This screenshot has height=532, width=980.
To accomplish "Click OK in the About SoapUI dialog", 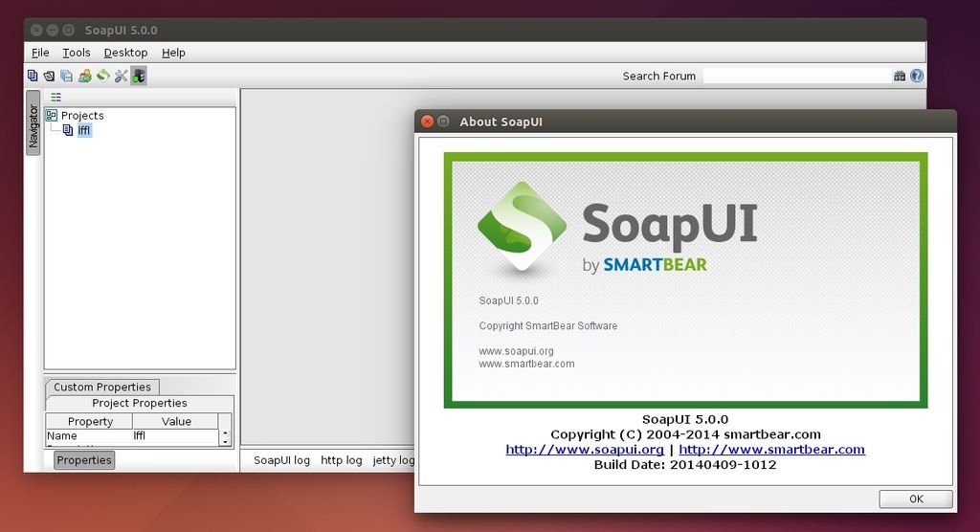I will point(916,499).
